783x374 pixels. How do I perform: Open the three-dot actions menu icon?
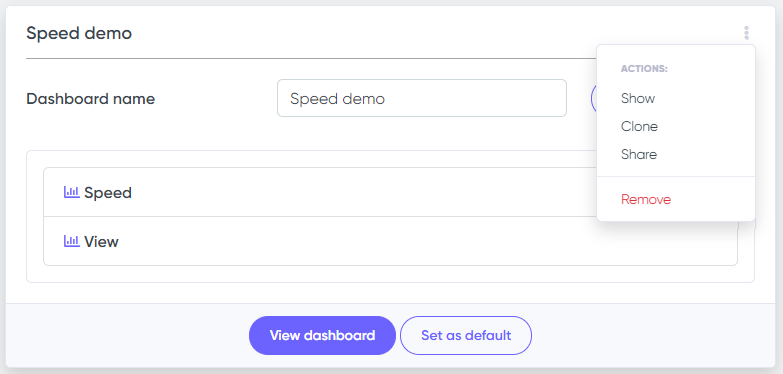point(746,33)
